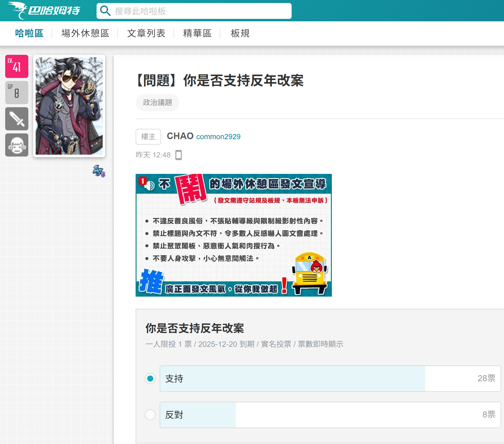This screenshot has height=444, width=504.
Task: Click the 政治議題 tag
Action: point(158,103)
